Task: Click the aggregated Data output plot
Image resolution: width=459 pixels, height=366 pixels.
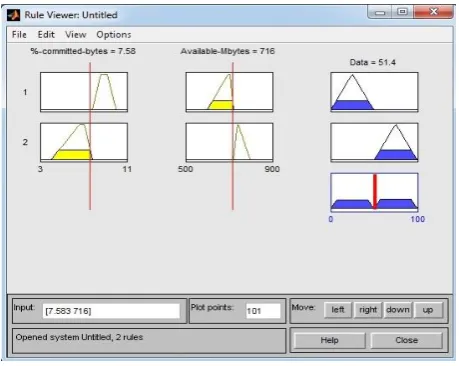Action: point(374,192)
